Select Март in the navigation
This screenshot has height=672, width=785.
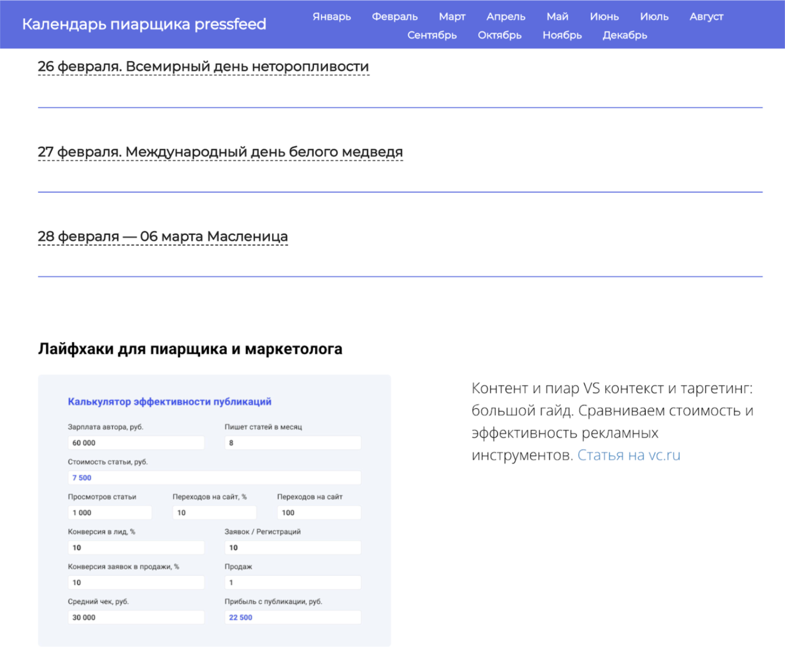click(452, 17)
